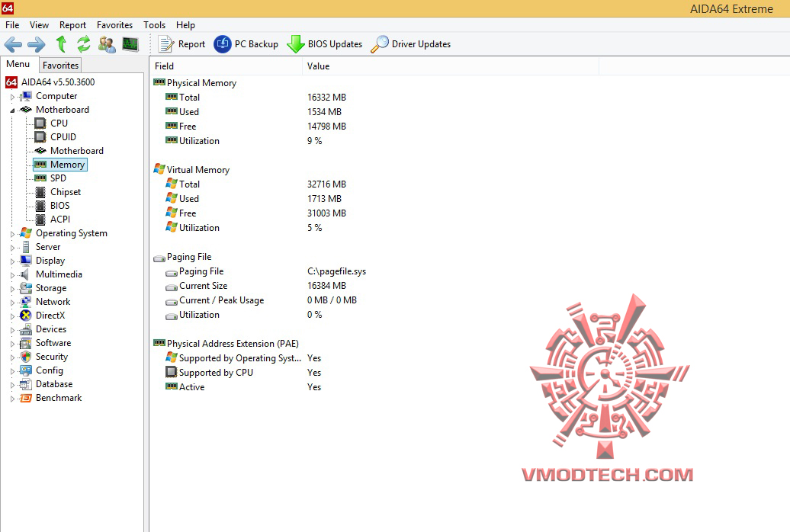Image resolution: width=790 pixels, height=532 pixels.
Task: Open the Help menu
Action: pos(185,24)
